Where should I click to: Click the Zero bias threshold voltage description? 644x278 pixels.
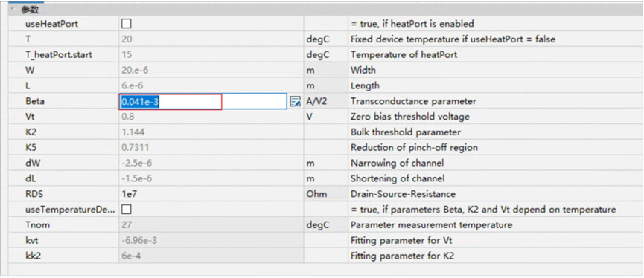(409, 117)
